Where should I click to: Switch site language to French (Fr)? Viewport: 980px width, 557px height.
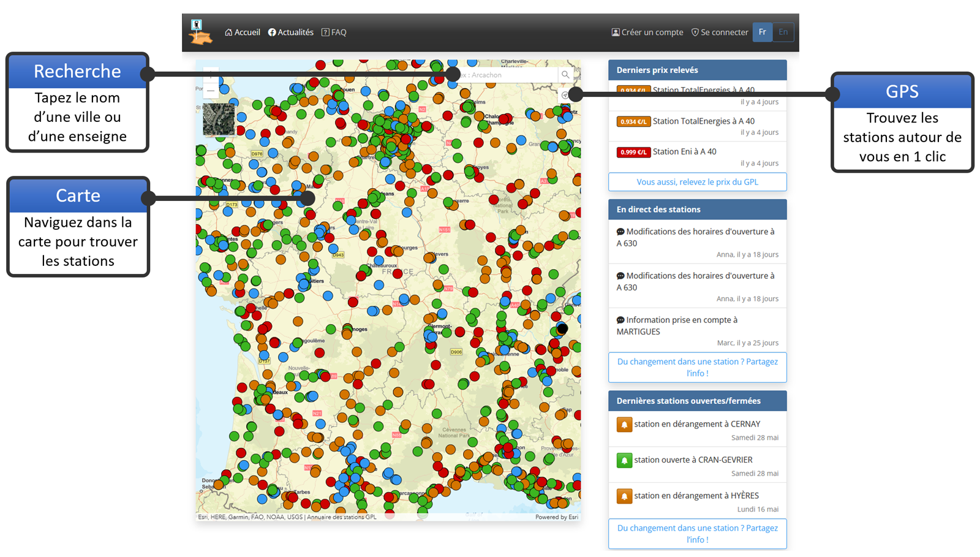tap(762, 32)
